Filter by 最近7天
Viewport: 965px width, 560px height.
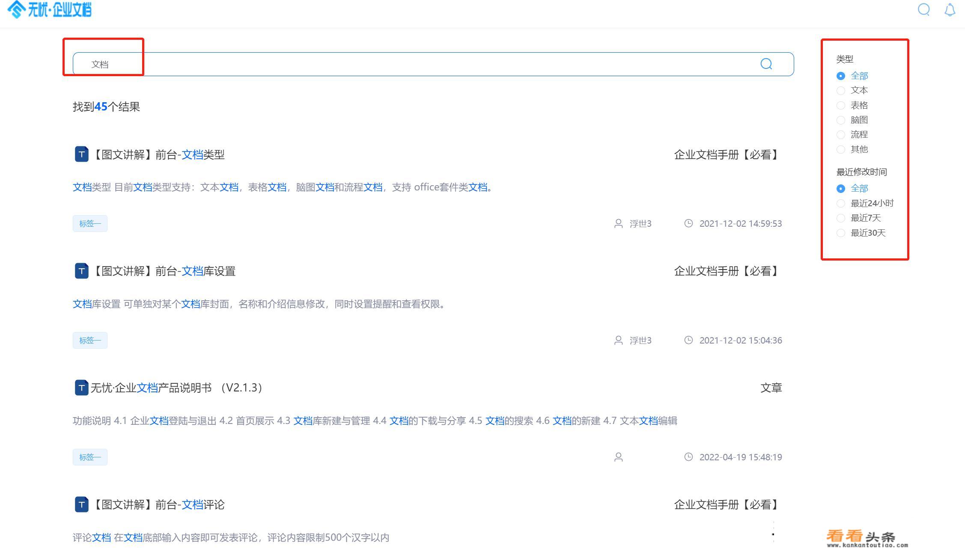(x=858, y=218)
